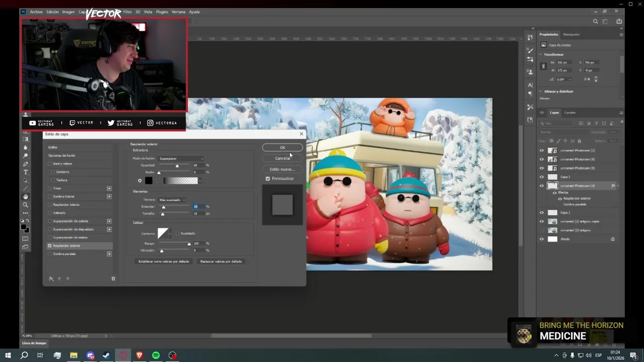Click the share icon at top right
Viewport: 644px width, 362px height.
(x=619, y=22)
